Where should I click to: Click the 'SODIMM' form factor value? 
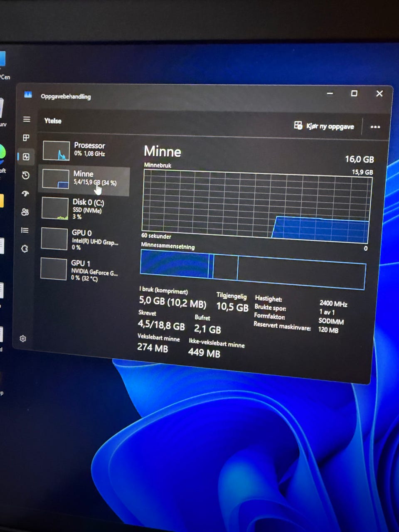tap(331, 321)
